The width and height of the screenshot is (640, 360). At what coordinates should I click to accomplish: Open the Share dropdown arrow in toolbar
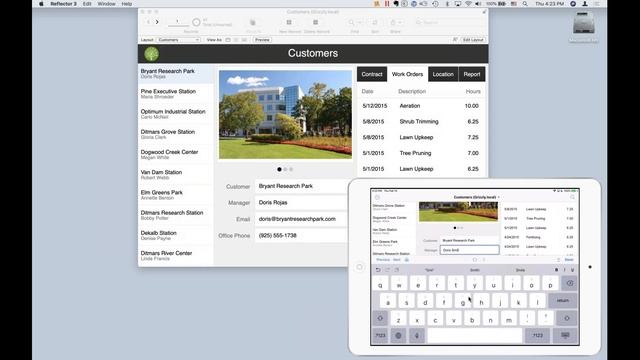pyautogui.click(x=400, y=22)
